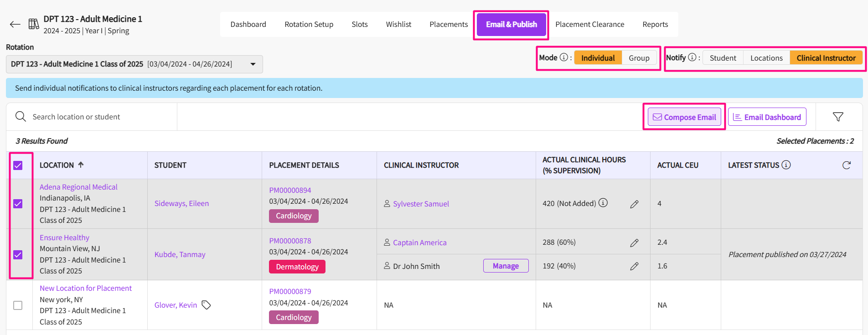Viewport: 868px width, 335px height.
Task: Open the Placement Clearance tab
Action: 589,25
